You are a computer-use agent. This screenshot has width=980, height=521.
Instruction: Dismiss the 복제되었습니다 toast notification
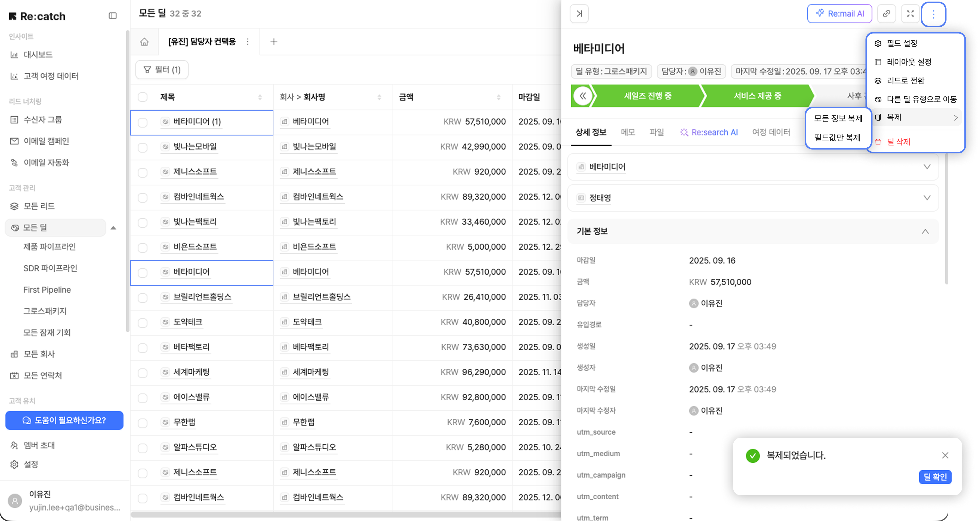tap(945, 455)
